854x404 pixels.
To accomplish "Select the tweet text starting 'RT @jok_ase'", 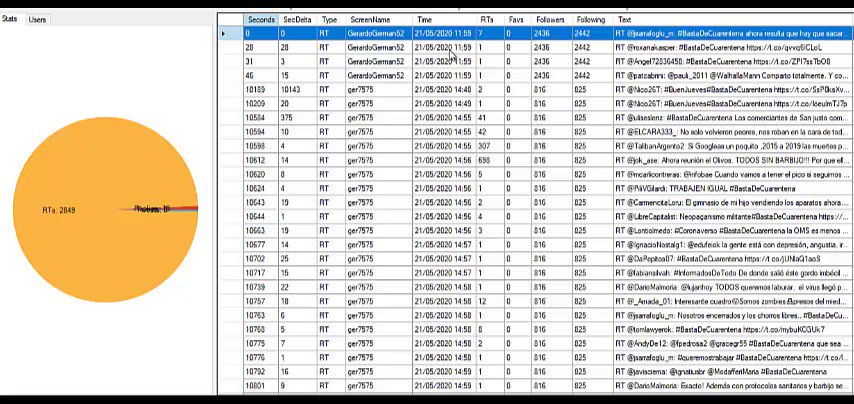I will pyautogui.click(x=733, y=161).
